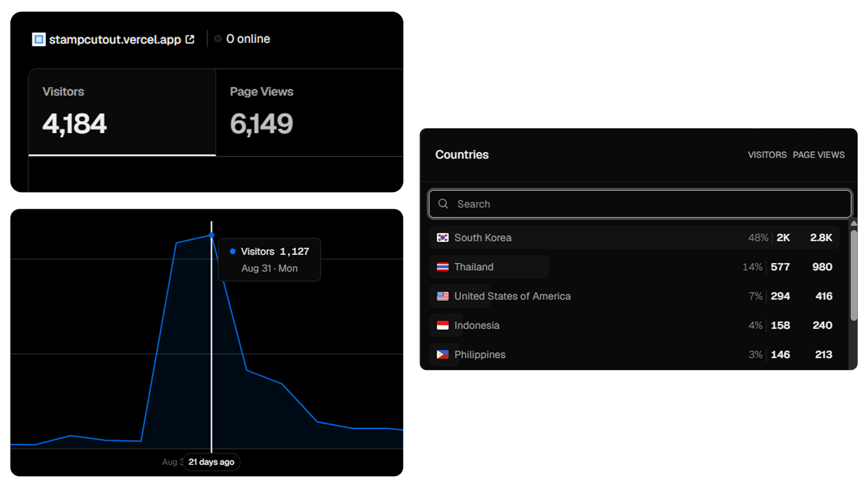This screenshot has width=868, height=488.
Task: Select the Visitors metric tab
Action: (x=122, y=112)
